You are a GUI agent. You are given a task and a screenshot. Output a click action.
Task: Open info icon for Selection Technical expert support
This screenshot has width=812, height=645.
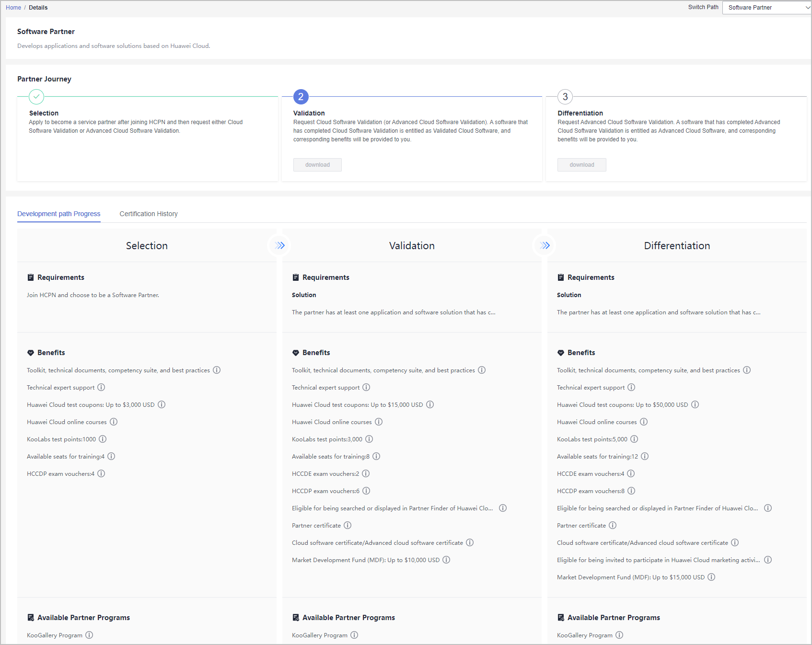[101, 387]
